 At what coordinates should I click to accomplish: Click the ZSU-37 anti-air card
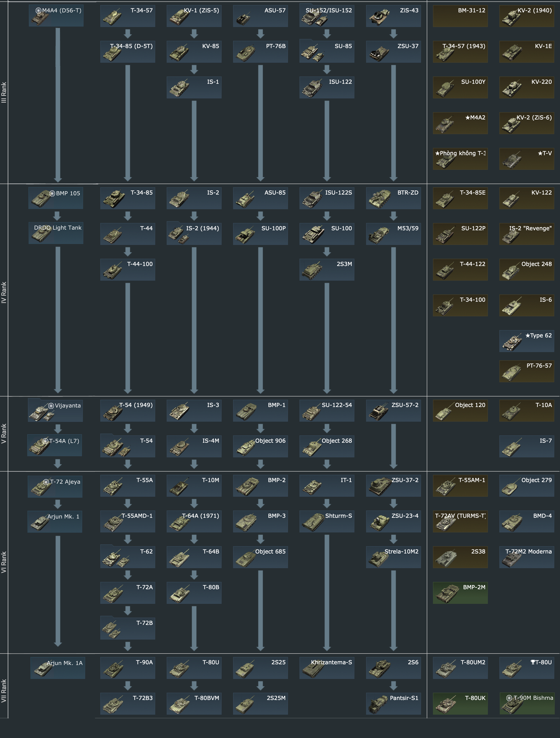click(394, 51)
